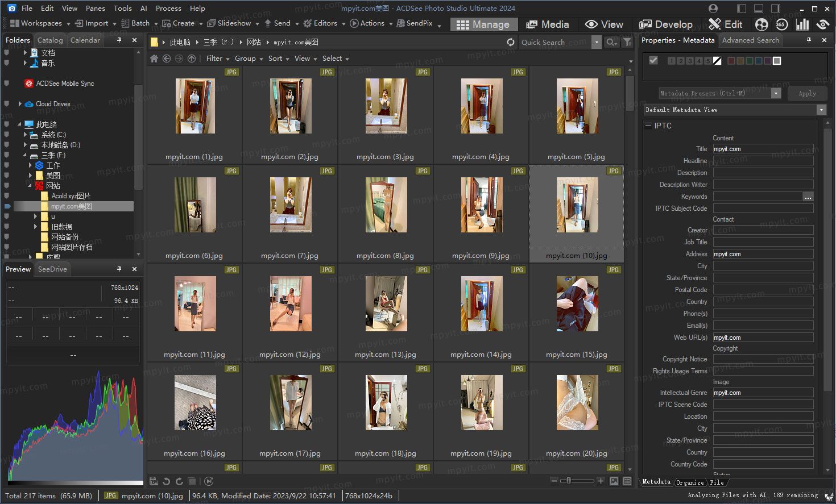Select the red color label
This screenshot has height=504, width=836.
[731, 61]
